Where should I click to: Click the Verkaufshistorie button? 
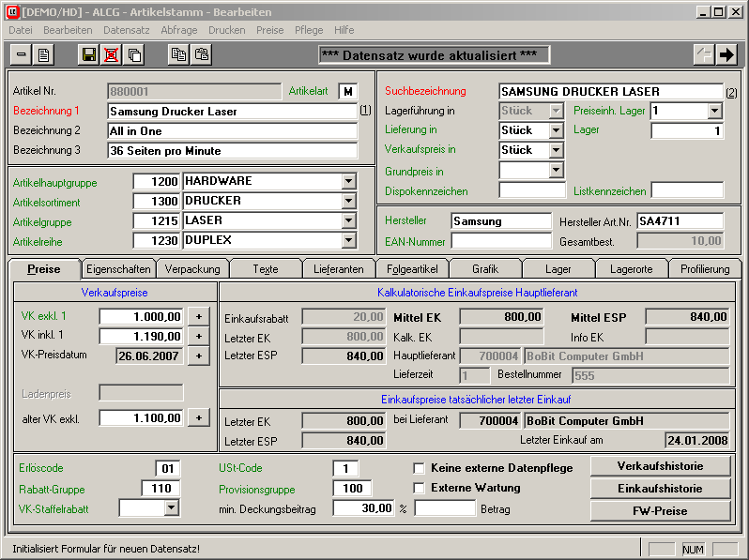point(660,466)
